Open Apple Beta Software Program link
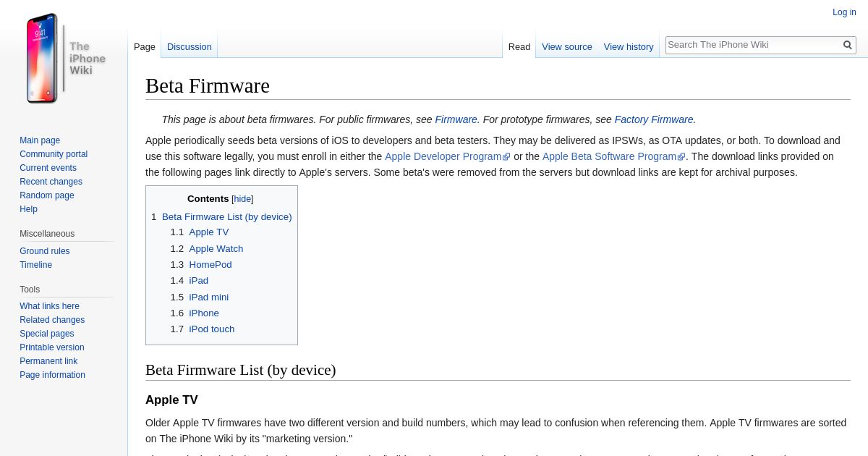Image resolution: width=868 pixels, height=456 pixels. (x=609, y=156)
